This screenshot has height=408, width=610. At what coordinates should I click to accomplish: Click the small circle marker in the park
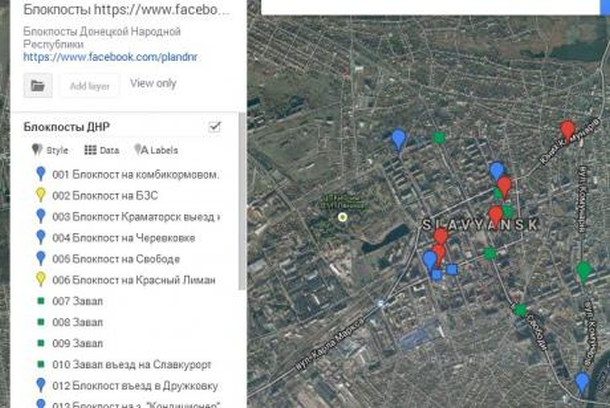point(342,217)
